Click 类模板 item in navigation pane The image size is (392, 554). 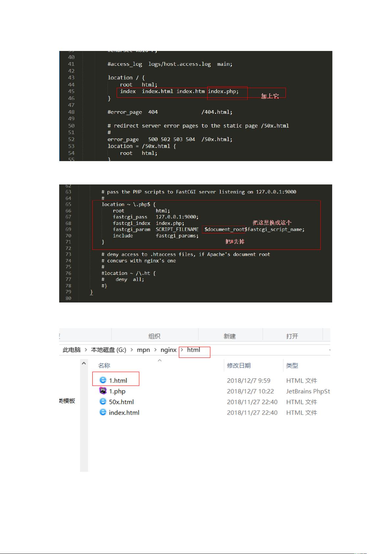point(67,400)
